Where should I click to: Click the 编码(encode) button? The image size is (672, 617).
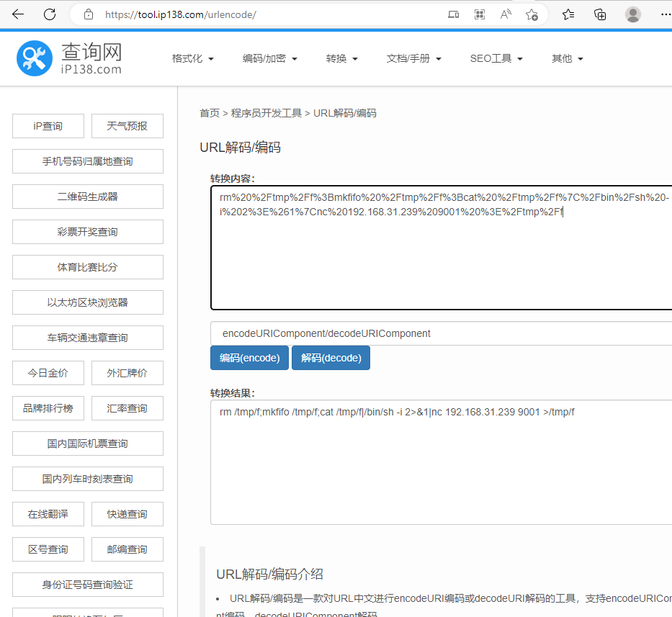249,358
